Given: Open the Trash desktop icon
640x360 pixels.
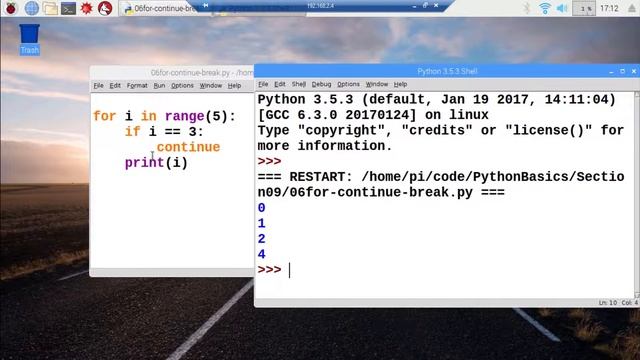Looking at the screenshot, I should pos(29,39).
